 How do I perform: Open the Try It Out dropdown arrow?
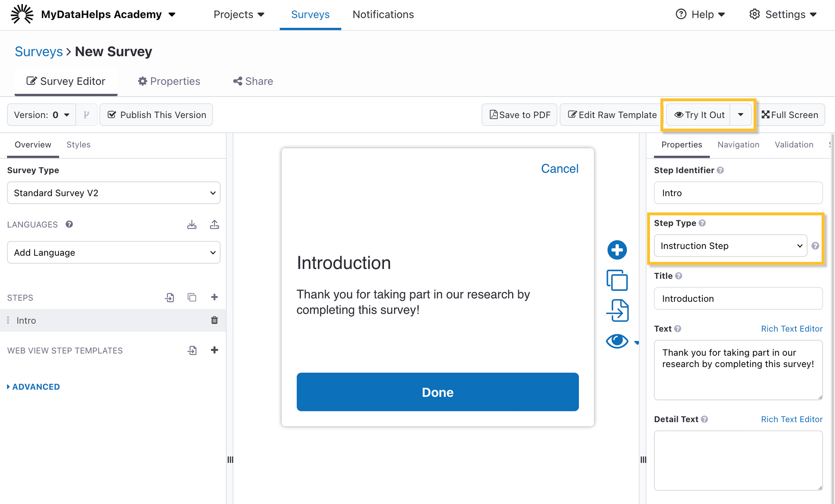pyautogui.click(x=740, y=115)
